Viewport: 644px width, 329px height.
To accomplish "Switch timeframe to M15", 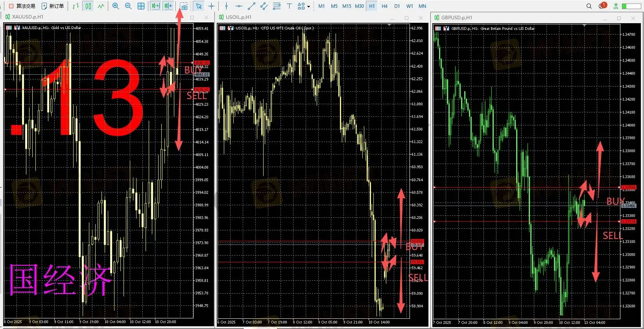I will point(347,6).
